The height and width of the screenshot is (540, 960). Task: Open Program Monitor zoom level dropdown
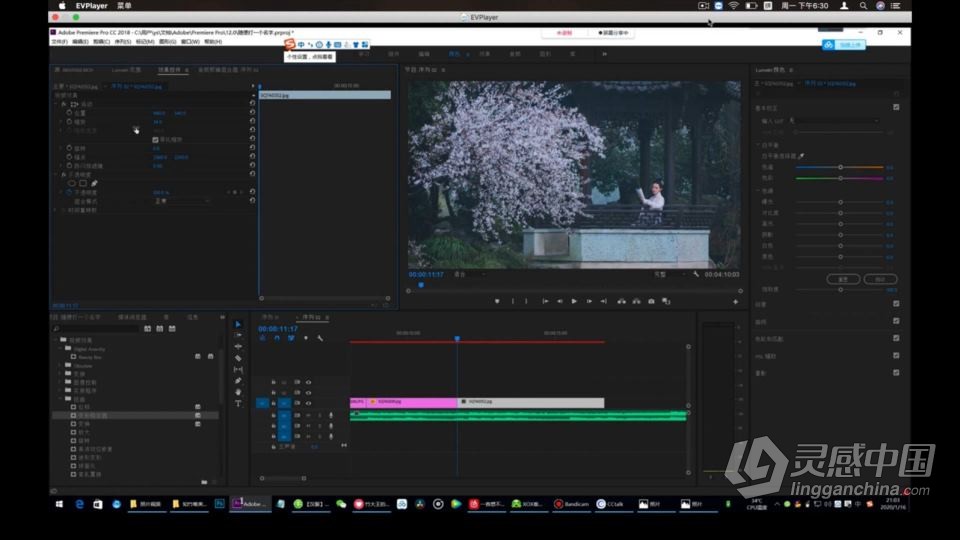coord(470,274)
